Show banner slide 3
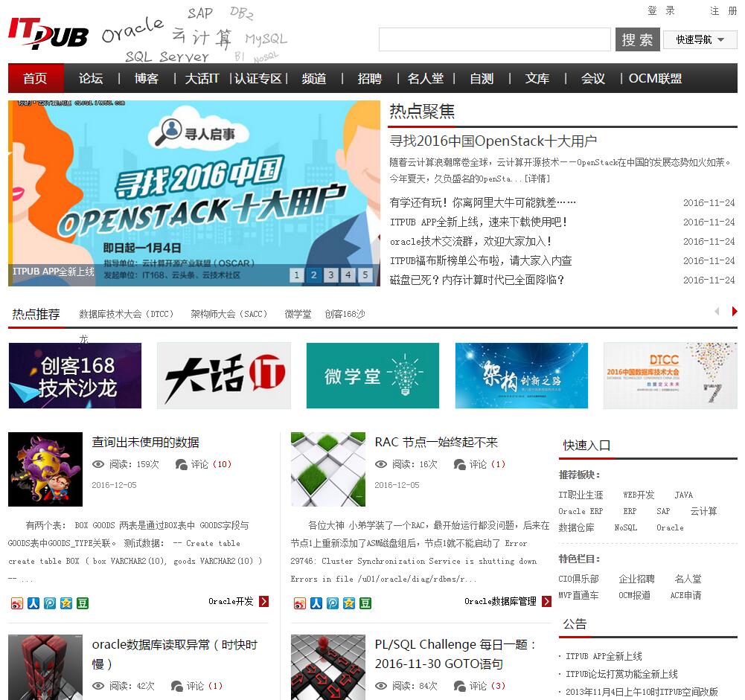Image resolution: width=745 pixels, height=700 pixels. (x=330, y=274)
